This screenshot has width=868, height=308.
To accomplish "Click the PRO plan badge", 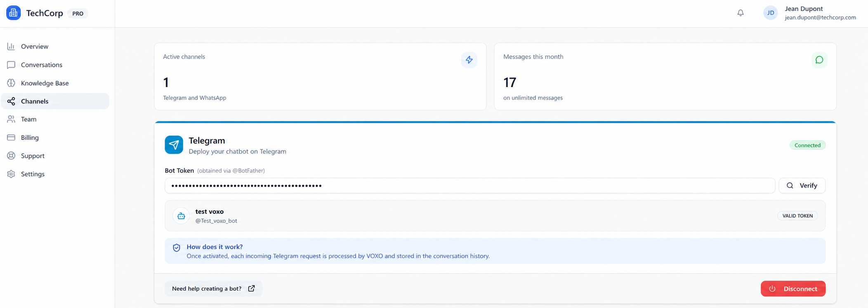I will [x=78, y=13].
